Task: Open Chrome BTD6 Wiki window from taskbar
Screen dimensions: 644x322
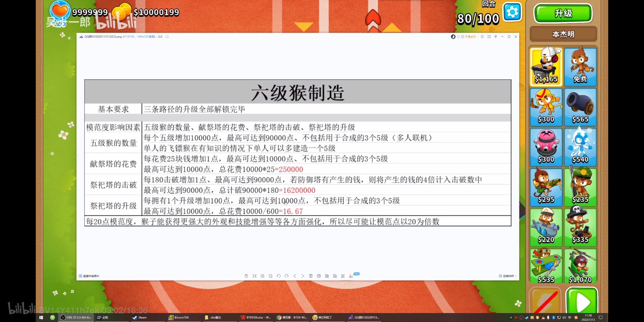Action: pyautogui.click(x=292, y=318)
